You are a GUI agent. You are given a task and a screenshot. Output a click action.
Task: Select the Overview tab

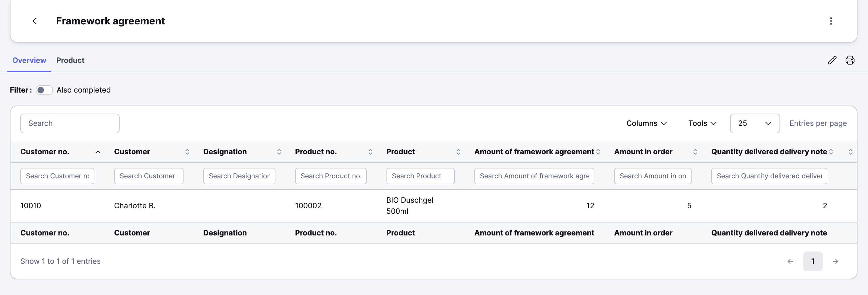click(29, 60)
